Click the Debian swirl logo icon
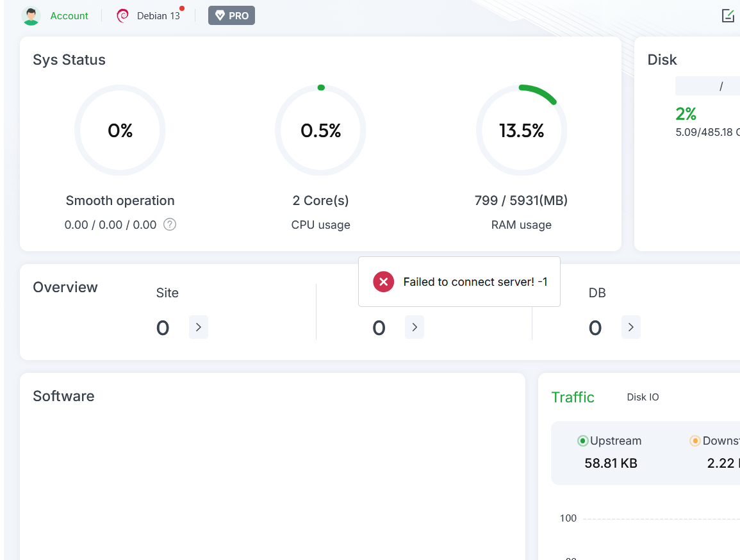This screenshot has width=740, height=560. tap(123, 16)
